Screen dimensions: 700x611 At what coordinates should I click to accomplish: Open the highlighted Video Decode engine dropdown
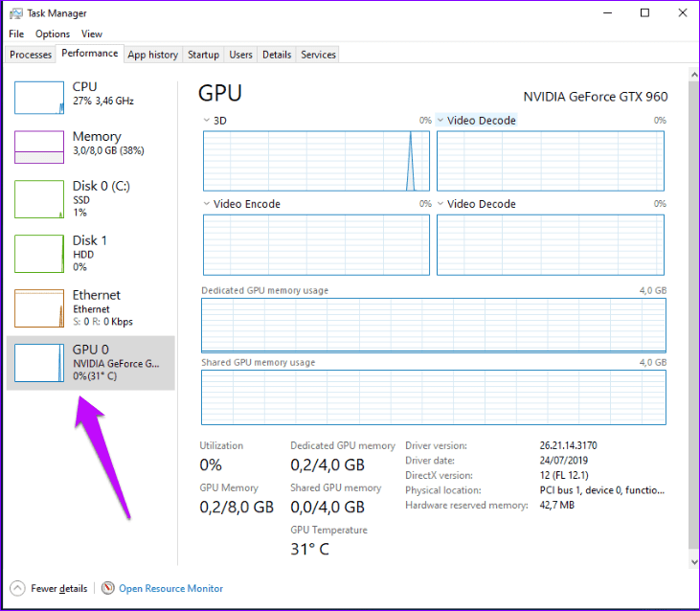[x=440, y=120]
